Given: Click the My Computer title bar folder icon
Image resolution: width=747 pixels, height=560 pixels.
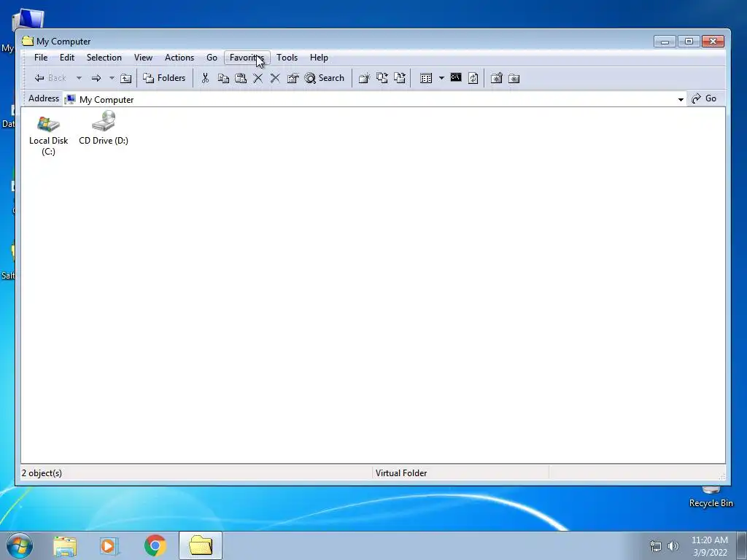Looking at the screenshot, I should click(28, 41).
